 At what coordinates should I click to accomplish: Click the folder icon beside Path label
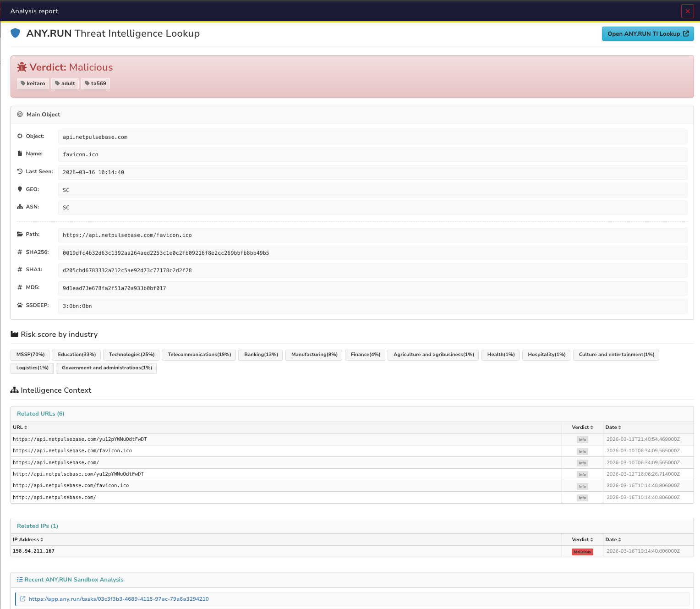click(x=20, y=234)
